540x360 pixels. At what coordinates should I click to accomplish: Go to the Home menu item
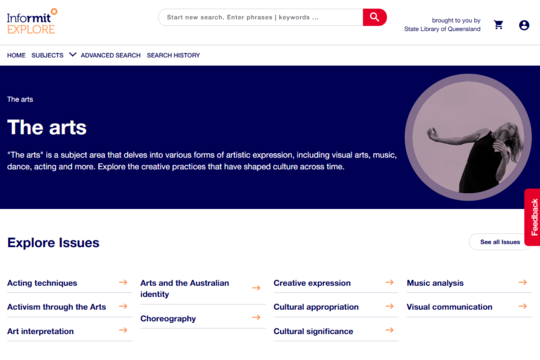(16, 55)
